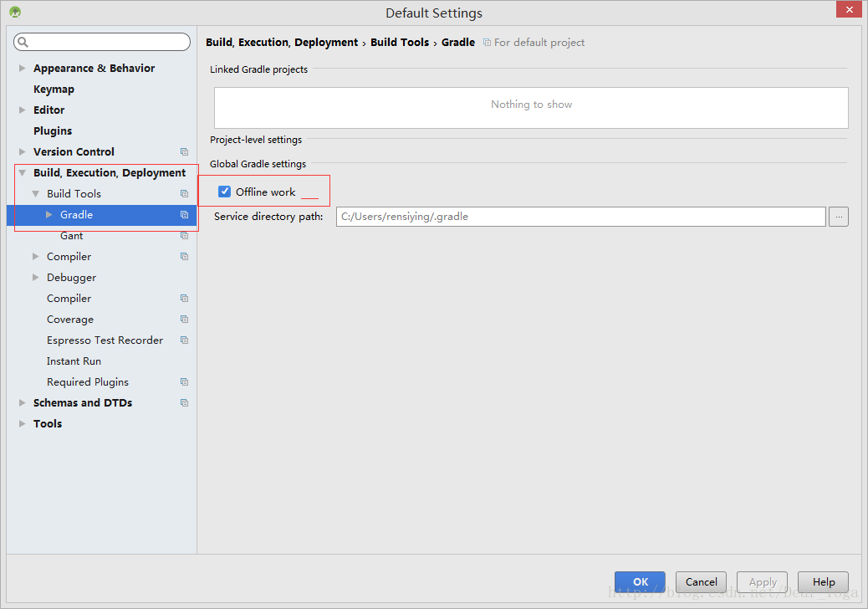868x609 pixels.
Task: Open Coverage settings page
Action: point(69,320)
